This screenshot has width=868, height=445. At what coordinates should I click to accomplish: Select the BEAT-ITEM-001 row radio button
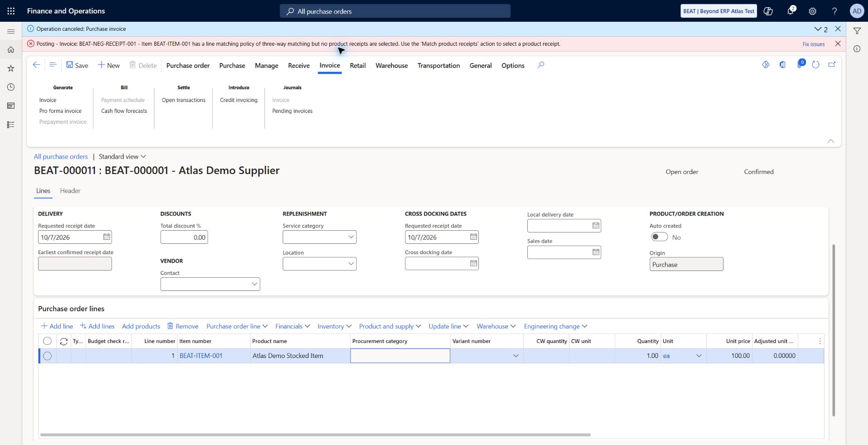tap(47, 356)
